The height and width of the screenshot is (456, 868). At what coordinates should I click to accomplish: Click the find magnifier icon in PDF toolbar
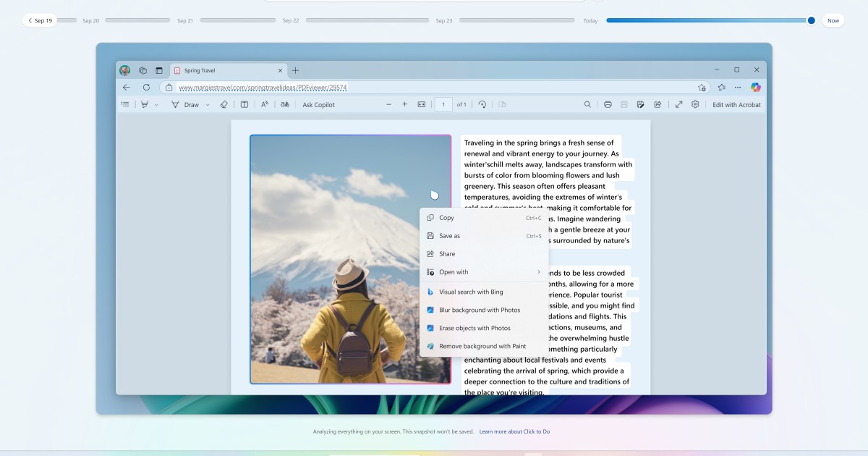click(x=587, y=105)
